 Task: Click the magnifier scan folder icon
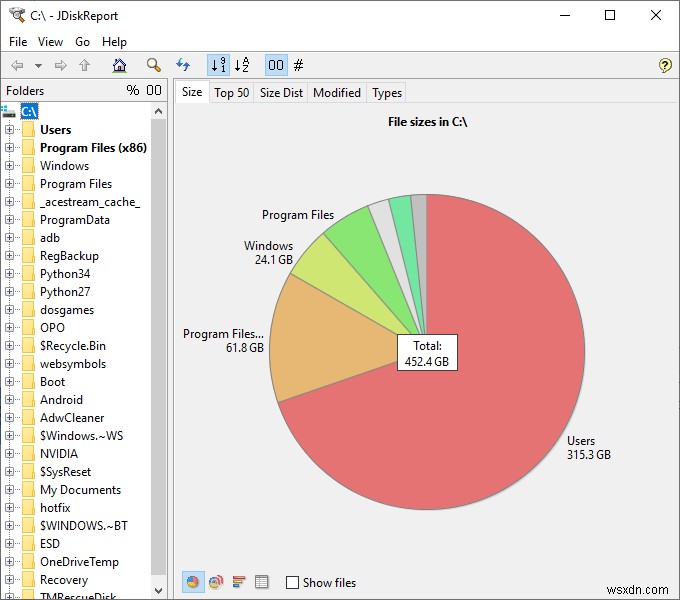pyautogui.click(x=154, y=65)
